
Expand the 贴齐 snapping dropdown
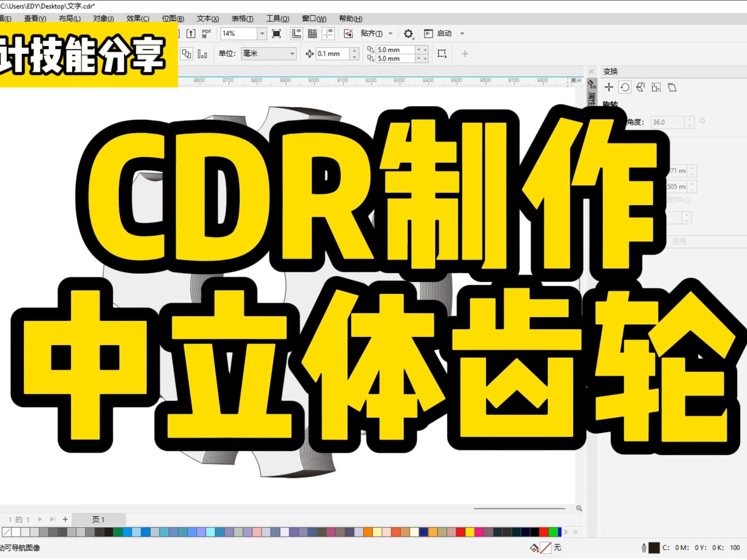point(390,34)
